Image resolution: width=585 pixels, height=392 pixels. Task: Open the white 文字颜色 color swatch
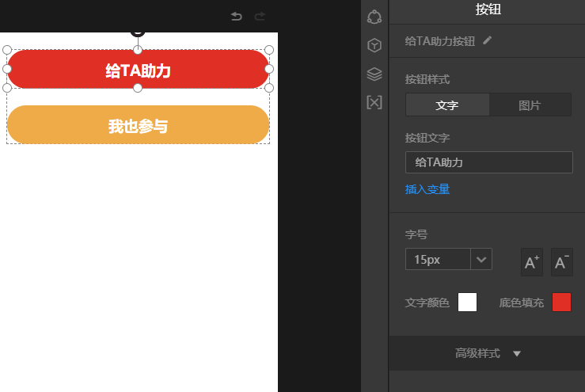pos(467,302)
